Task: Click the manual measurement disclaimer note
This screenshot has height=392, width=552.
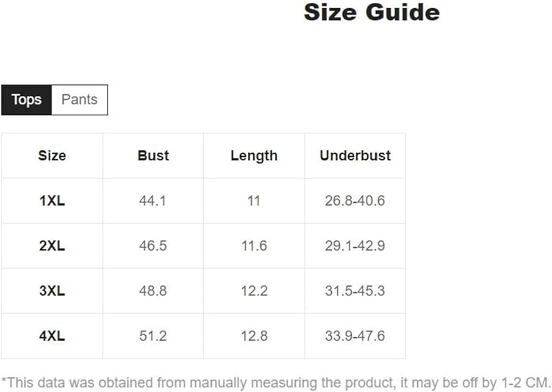Action: click(276, 382)
